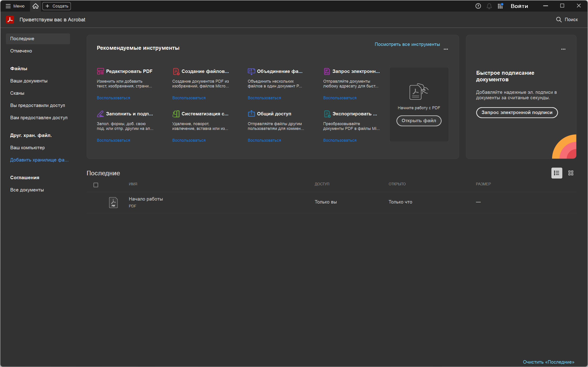Open the three-dot menu in Рекомендуемые инструменты
The height and width of the screenshot is (367, 588).
click(x=446, y=49)
